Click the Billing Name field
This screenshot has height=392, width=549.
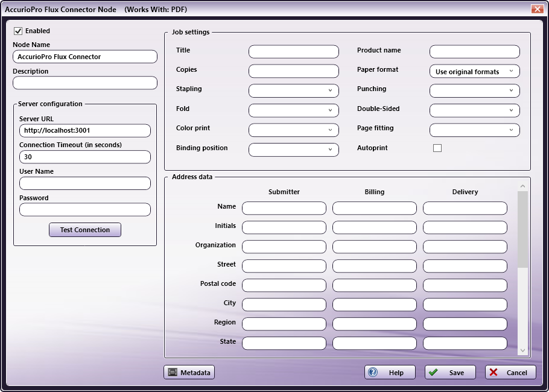point(375,208)
